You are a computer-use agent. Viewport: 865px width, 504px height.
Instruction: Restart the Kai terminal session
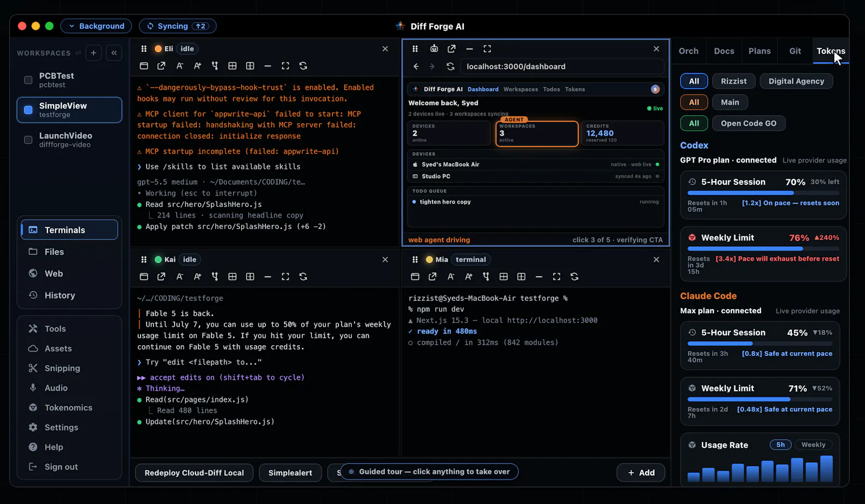[x=303, y=277]
